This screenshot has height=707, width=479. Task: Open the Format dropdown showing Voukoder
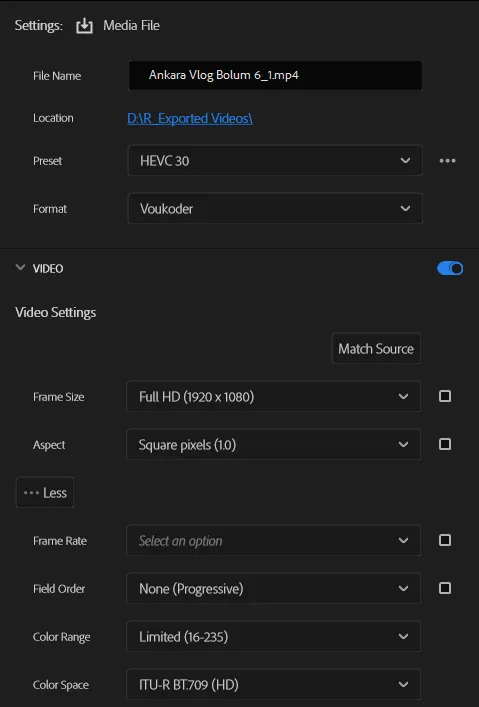point(275,208)
